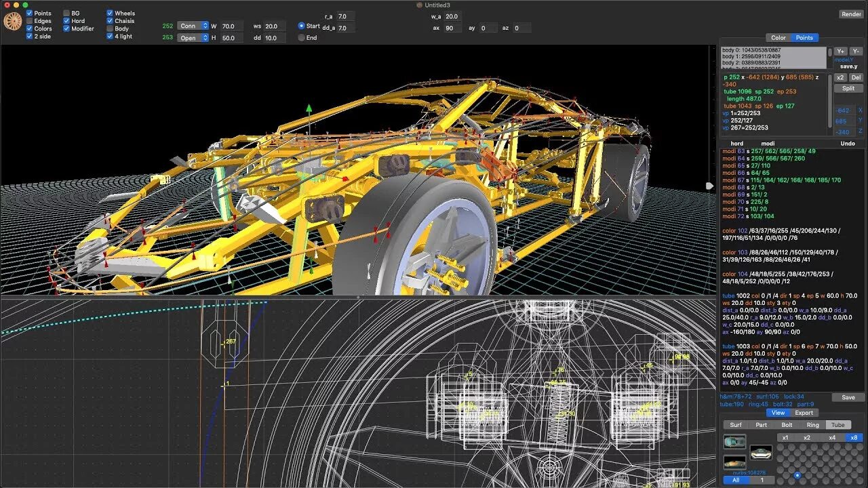Screen dimensions: 868x488
Task: Select the Ring segment
Action: (813, 425)
